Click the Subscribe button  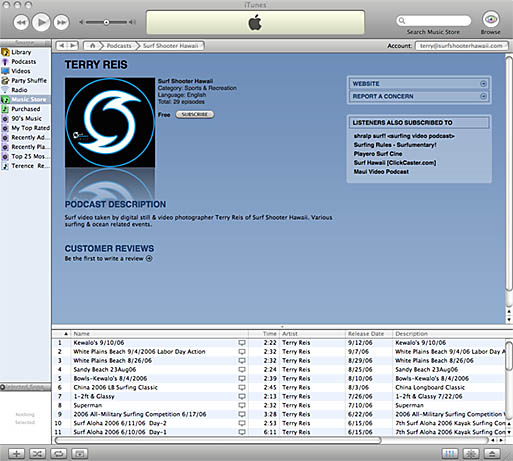195,114
